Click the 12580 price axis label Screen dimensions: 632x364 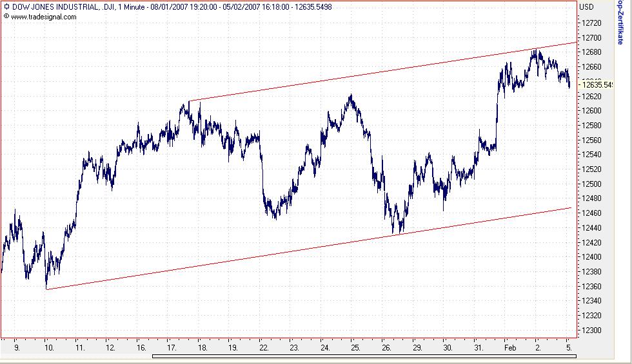pyautogui.click(x=592, y=126)
